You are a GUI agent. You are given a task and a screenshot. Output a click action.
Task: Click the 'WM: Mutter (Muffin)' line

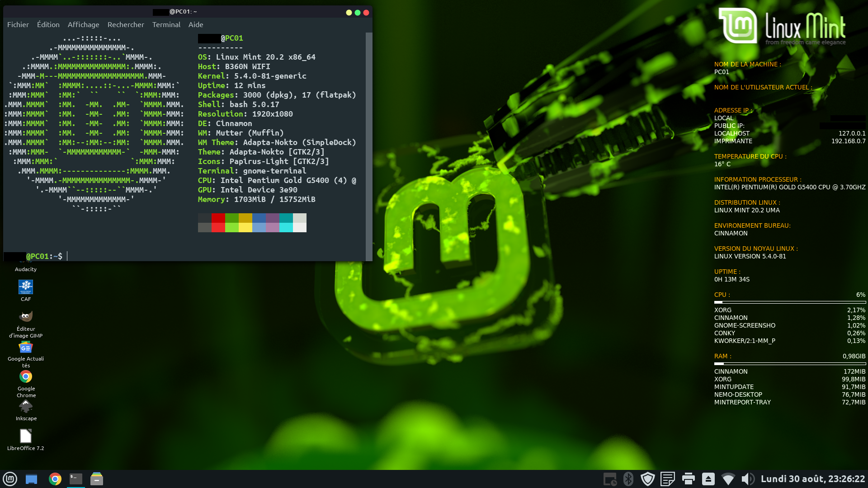point(241,133)
